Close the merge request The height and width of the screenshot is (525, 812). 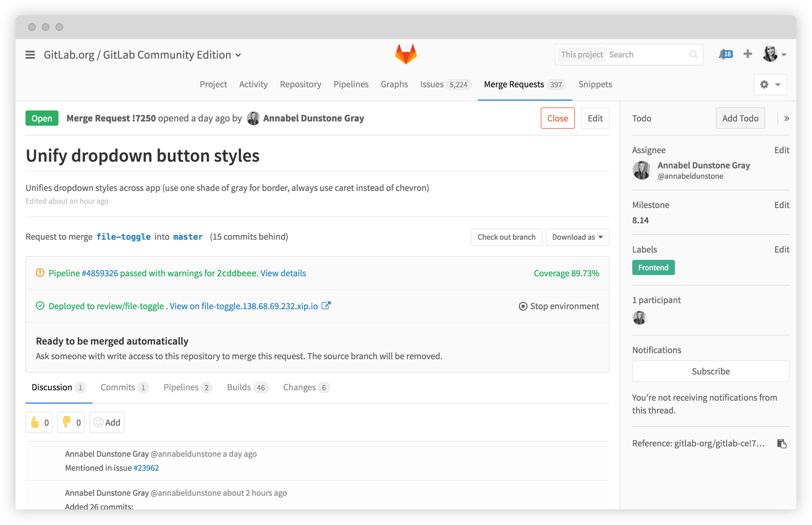(x=558, y=119)
